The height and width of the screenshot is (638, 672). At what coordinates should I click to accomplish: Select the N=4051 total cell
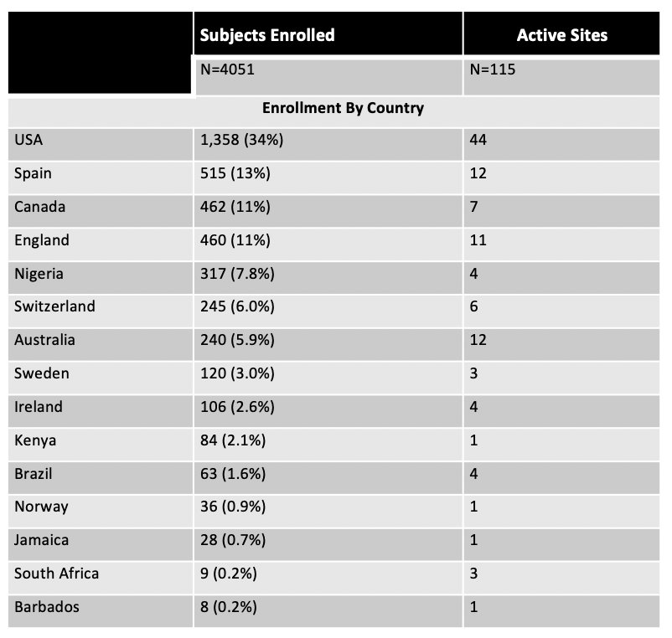click(x=328, y=77)
